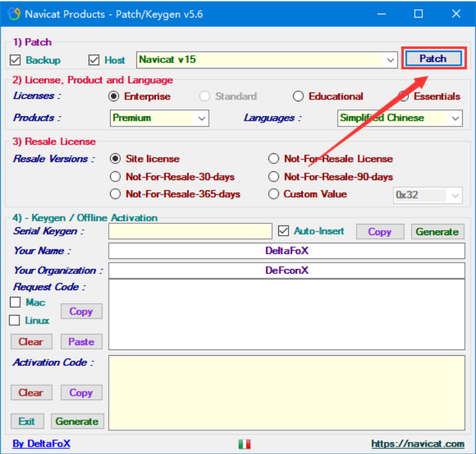Generate a serial key
476x454 pixels.
[437, 231]
